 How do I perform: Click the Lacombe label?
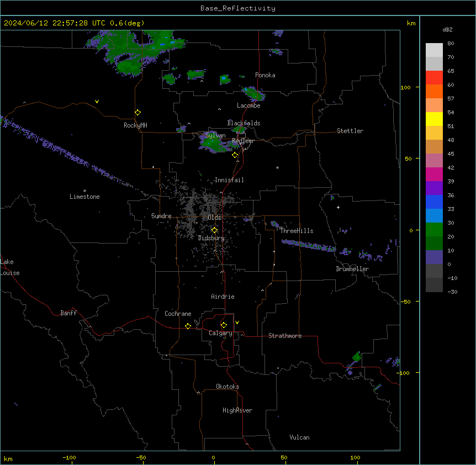tap(248, 105)
